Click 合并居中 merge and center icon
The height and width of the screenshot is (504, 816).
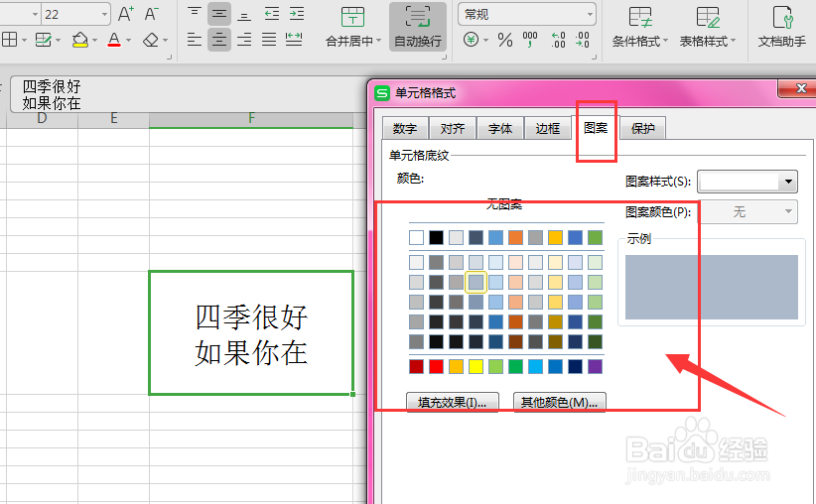(352, 17)
